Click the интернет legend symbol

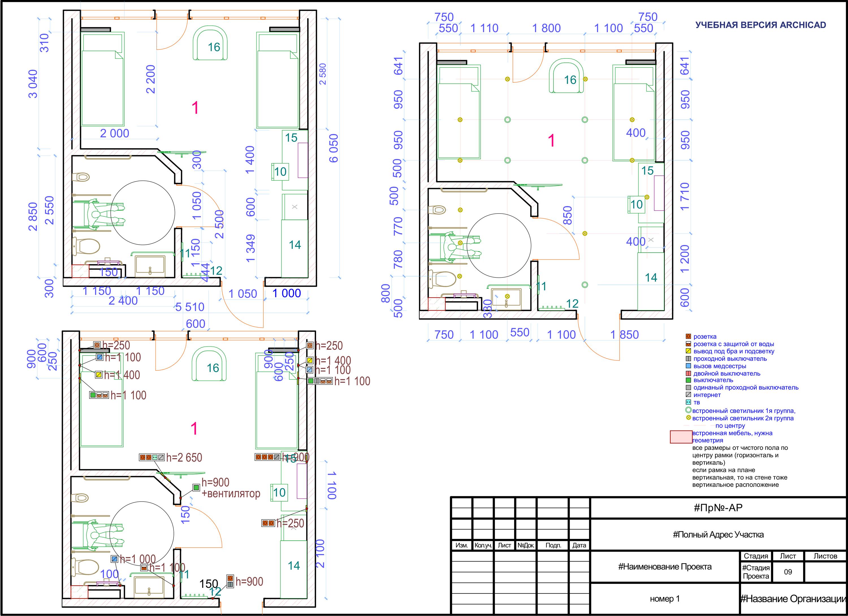pos(688,395)
